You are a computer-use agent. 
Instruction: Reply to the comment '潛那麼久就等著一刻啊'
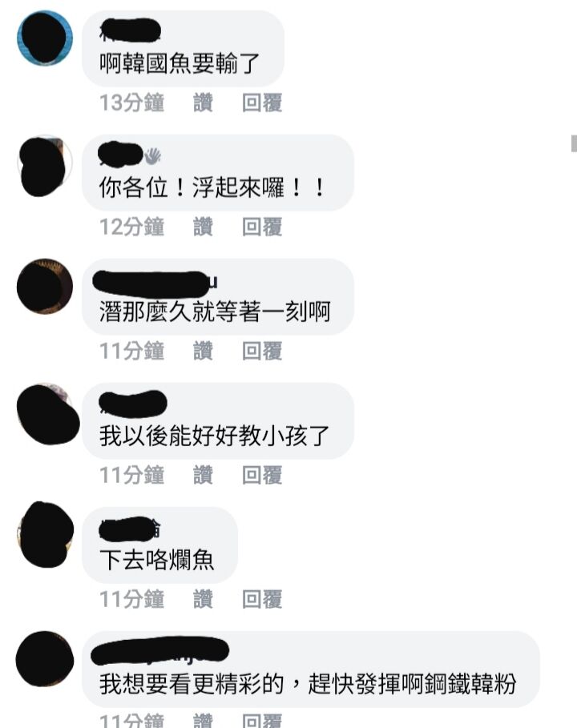(x=262, y=351)
